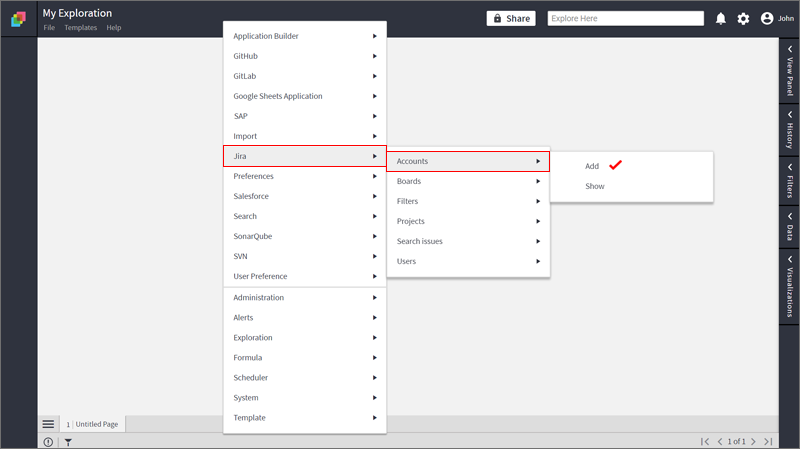Screen dimensions: 800x449
Task: Go to first page icon
Action: pos(705,441)
